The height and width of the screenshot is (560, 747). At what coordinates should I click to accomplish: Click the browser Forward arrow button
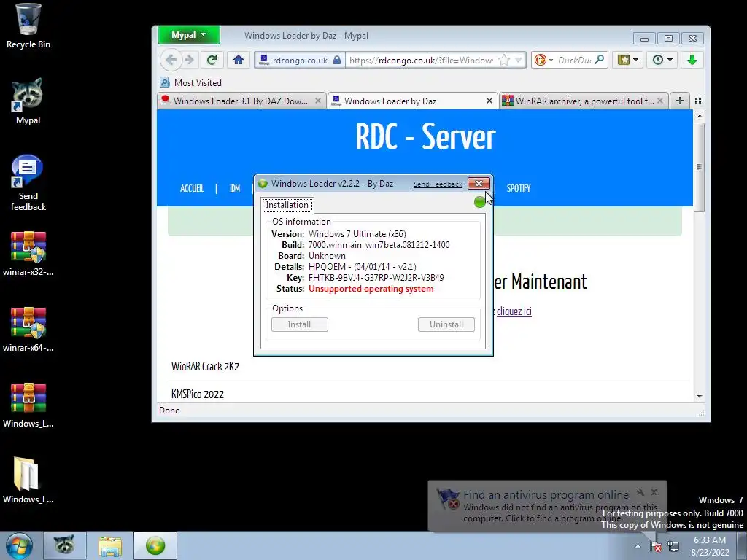click(190, 60)
